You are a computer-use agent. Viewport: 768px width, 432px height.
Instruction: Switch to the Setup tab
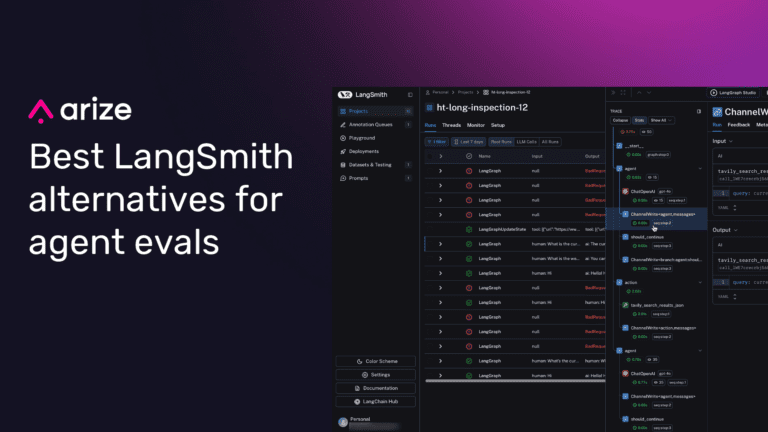(x=498, y=125)
